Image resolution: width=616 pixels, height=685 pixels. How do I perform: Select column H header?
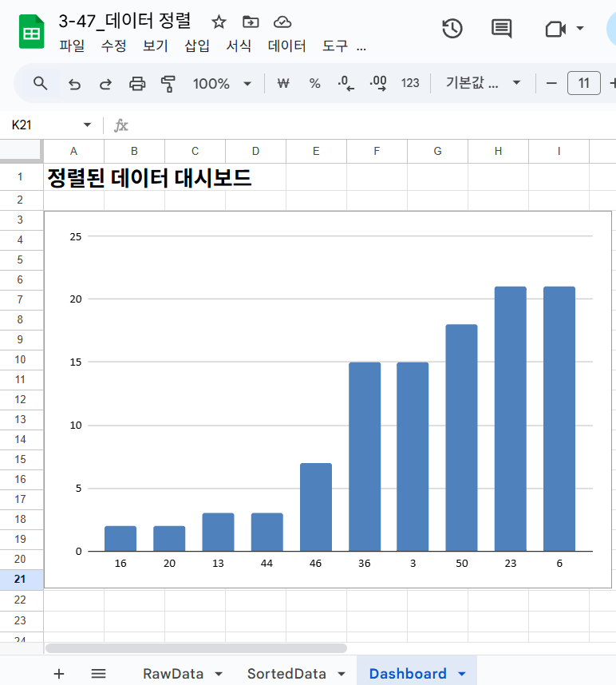click(498, 151)
